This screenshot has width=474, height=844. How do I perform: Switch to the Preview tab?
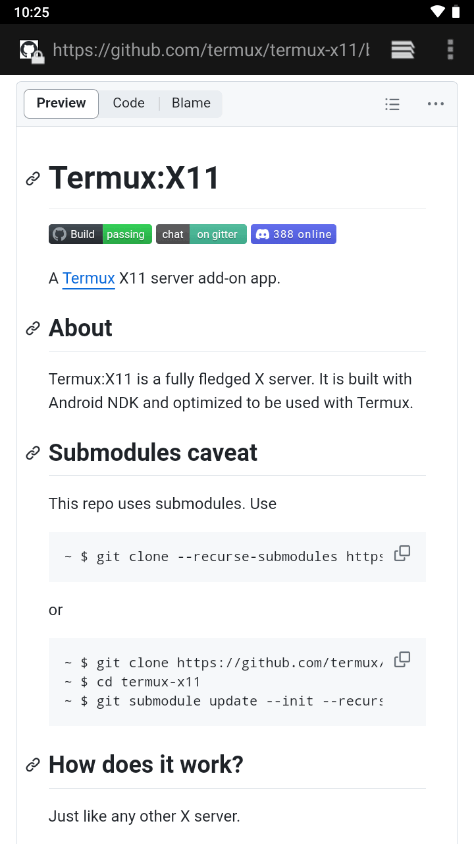point(61,103)
